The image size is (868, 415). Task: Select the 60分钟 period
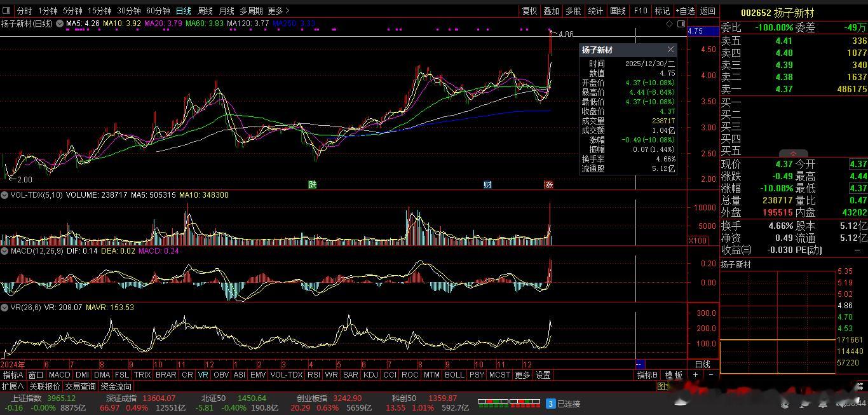[x=158, y=11]
